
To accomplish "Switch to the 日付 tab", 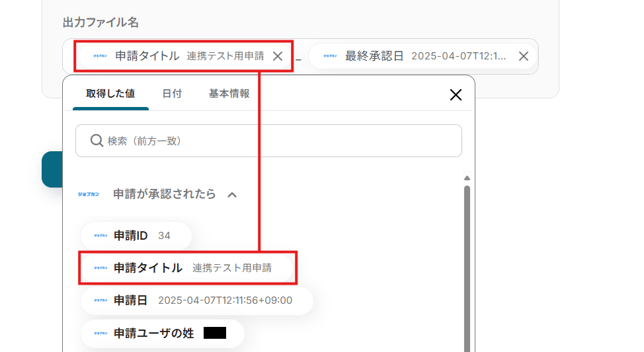I will 172,94.
